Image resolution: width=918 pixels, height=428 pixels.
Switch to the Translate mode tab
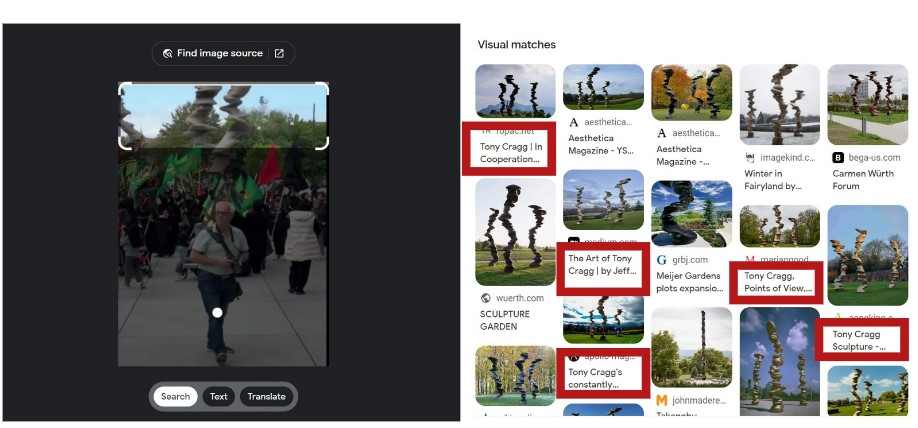click(x=266, y=396)
